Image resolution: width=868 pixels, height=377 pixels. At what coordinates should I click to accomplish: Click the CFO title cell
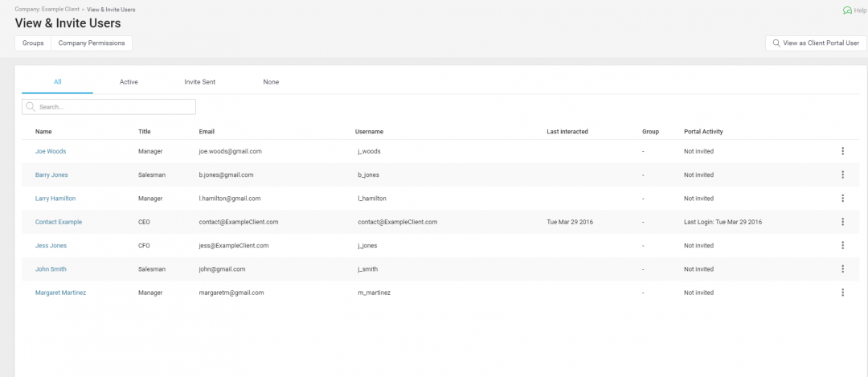point(144,245)
